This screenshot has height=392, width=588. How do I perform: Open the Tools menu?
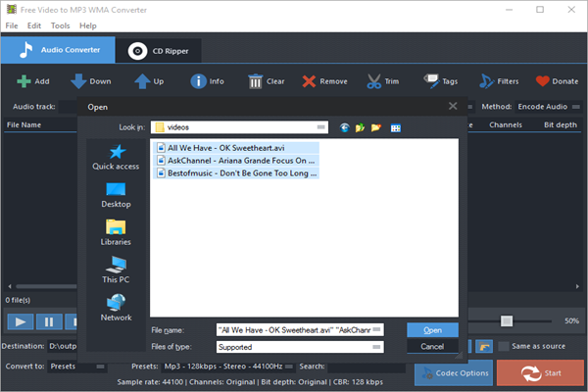[61, 25]
